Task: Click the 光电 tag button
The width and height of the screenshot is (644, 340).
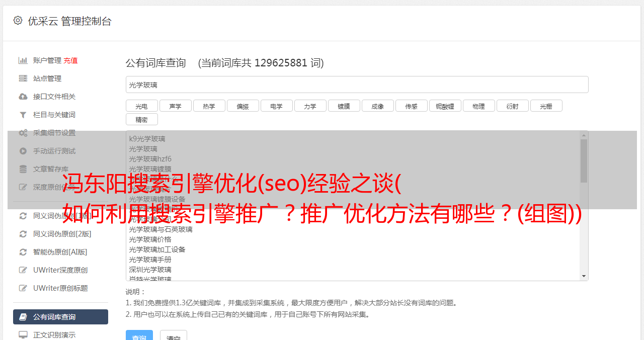Action: (142, 106)
